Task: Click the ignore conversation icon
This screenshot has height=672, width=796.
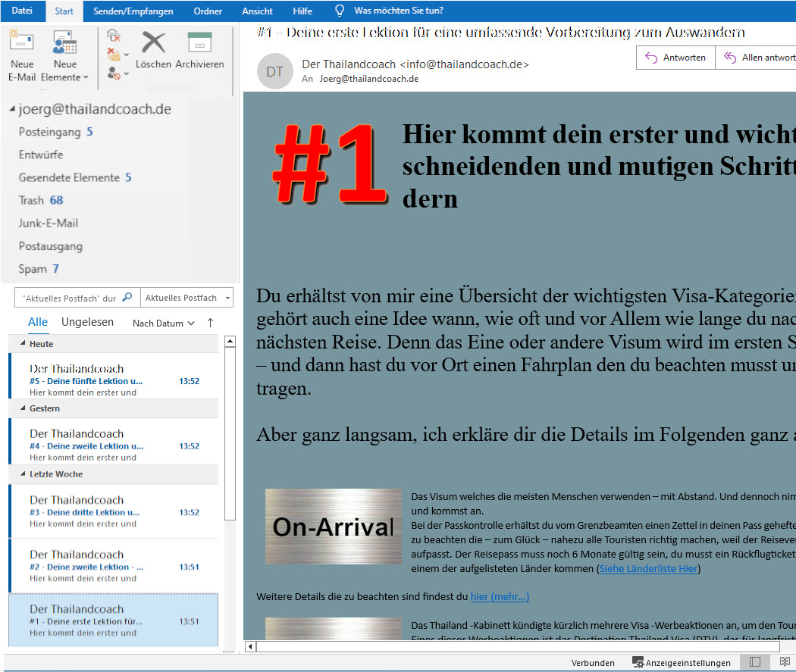Action: click(x=114, y=35)
